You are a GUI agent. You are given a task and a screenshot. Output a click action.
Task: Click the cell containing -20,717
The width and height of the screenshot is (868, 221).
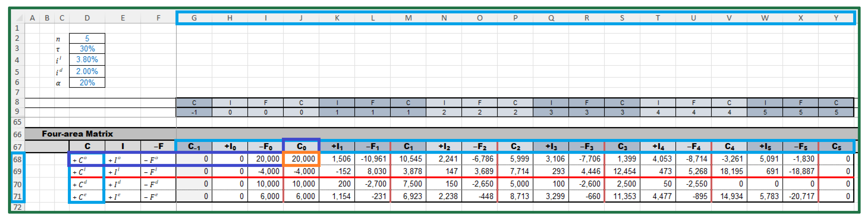click(x=800, y=196)
